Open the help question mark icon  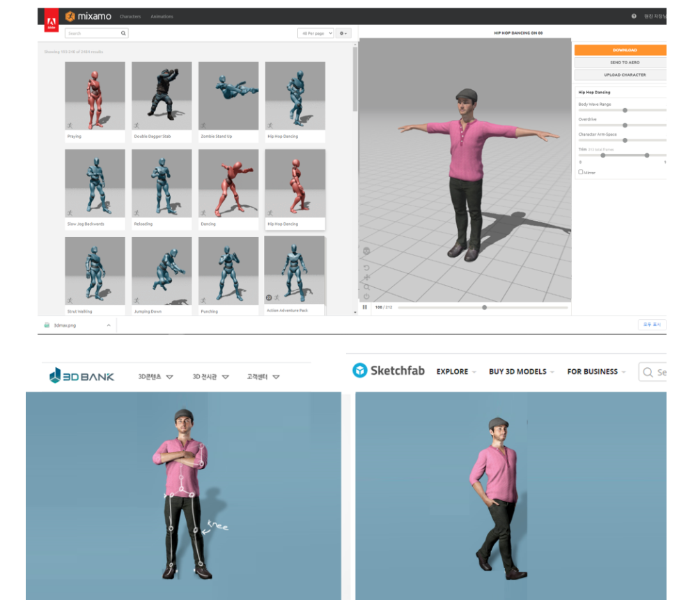(x=634, y=16)
